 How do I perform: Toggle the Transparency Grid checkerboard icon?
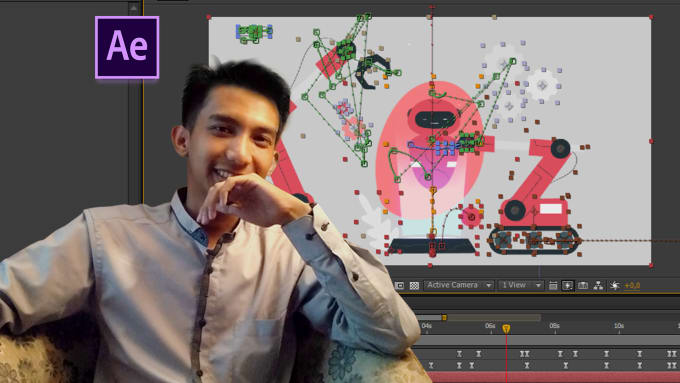(x=414, y=285)
